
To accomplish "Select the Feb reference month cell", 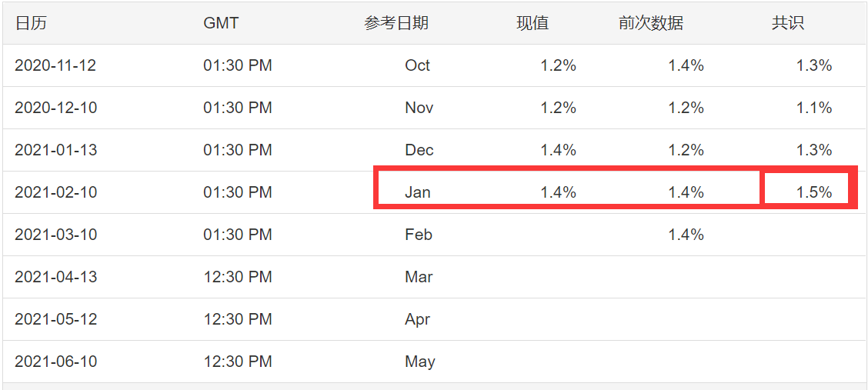I will tap(419, 235).
